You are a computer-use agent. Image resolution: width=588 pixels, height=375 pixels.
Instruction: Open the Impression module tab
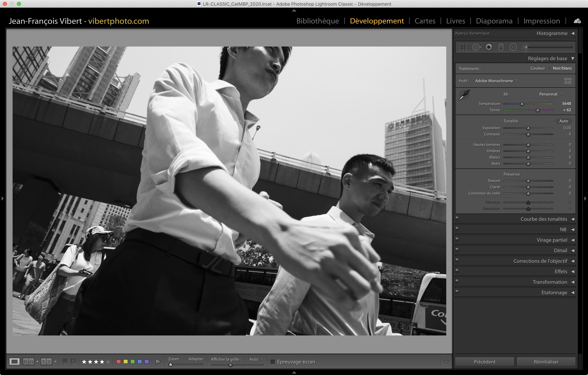click(541, 21)
